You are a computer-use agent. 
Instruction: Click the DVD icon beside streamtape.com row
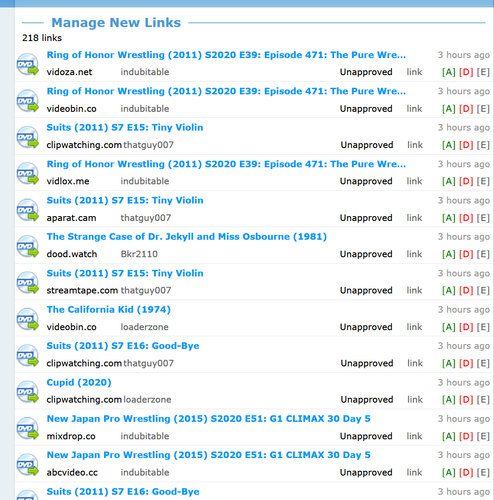[x=28, y=283]
